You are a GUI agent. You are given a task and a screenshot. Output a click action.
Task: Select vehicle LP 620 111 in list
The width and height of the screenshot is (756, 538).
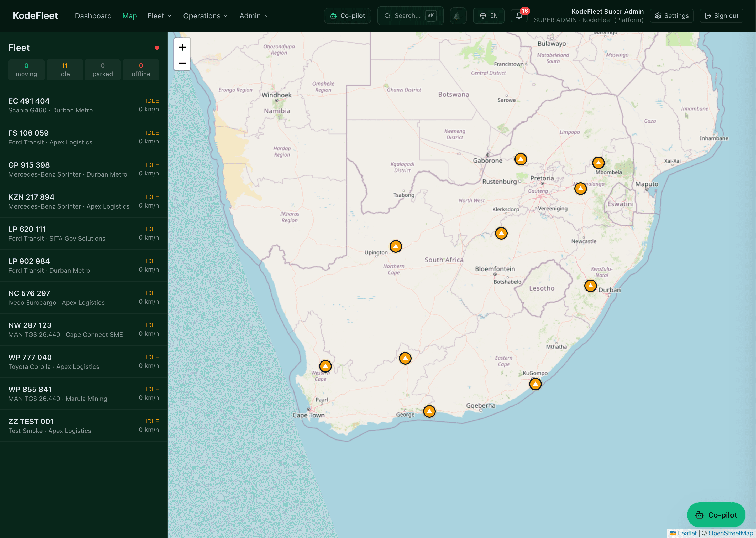click(84, 234)
